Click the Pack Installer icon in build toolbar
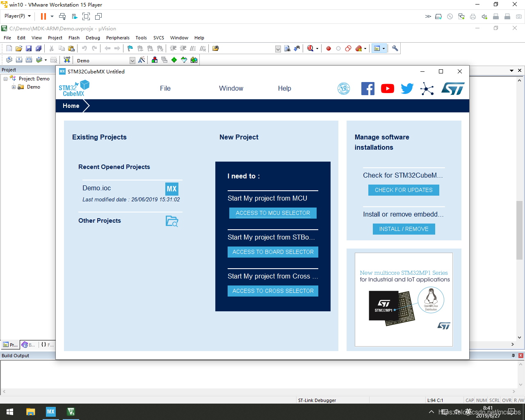 point(194,60)
